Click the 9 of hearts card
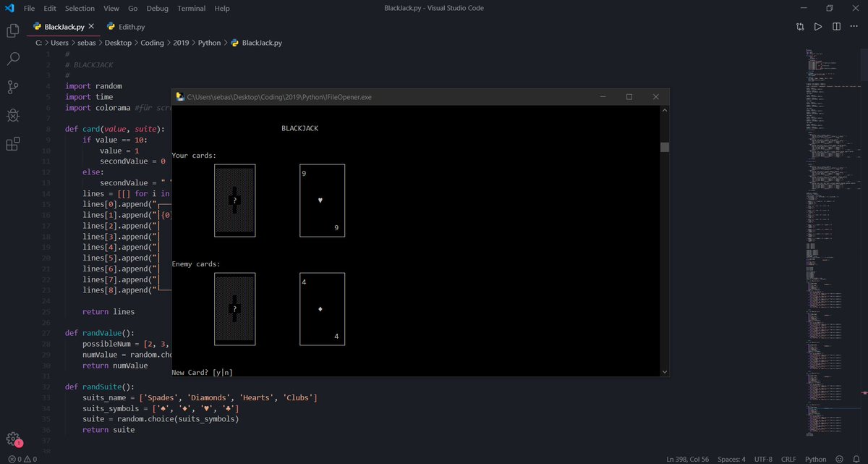The height and width of the screenshot is (464, 868). coord(323,201)
